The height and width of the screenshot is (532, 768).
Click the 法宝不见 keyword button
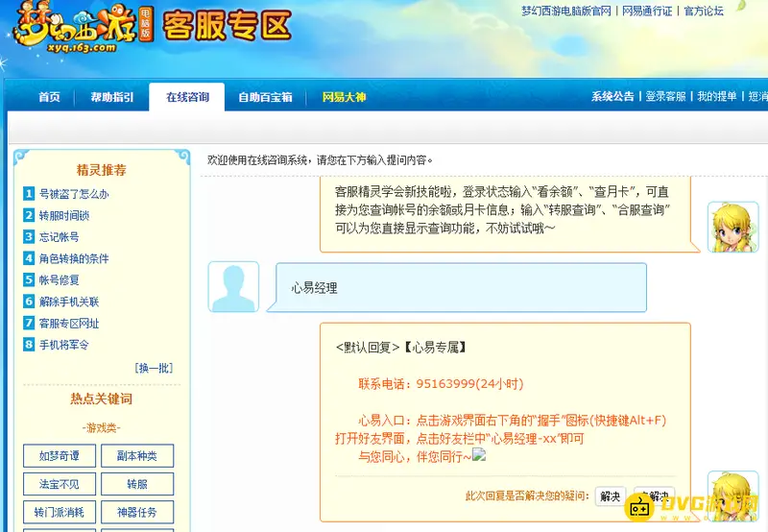coord(60,485)
